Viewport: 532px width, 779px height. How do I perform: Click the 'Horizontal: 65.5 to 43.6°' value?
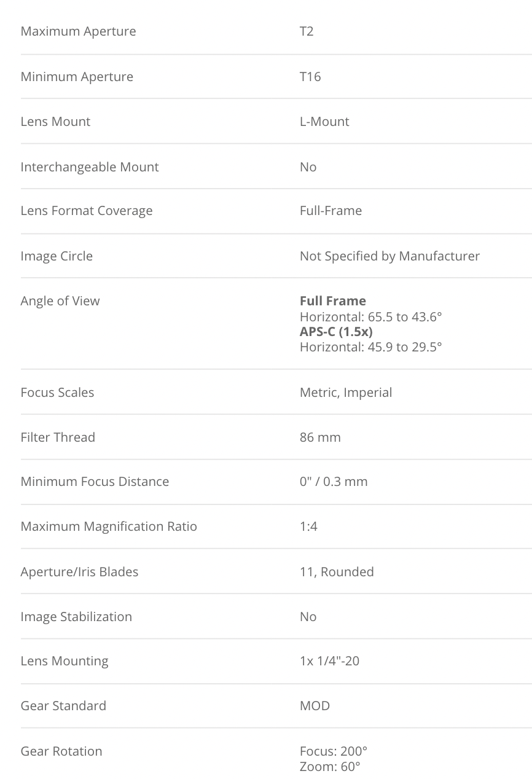click(371, 317)
